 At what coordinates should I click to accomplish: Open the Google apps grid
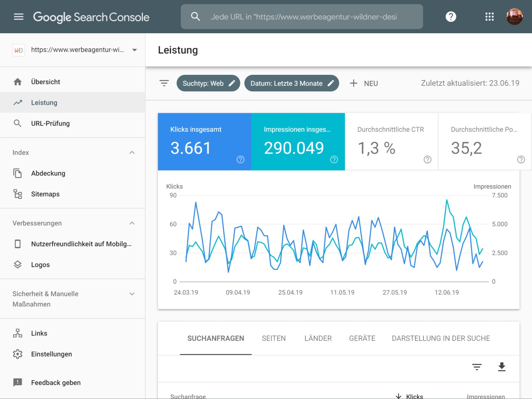point(489,17)
